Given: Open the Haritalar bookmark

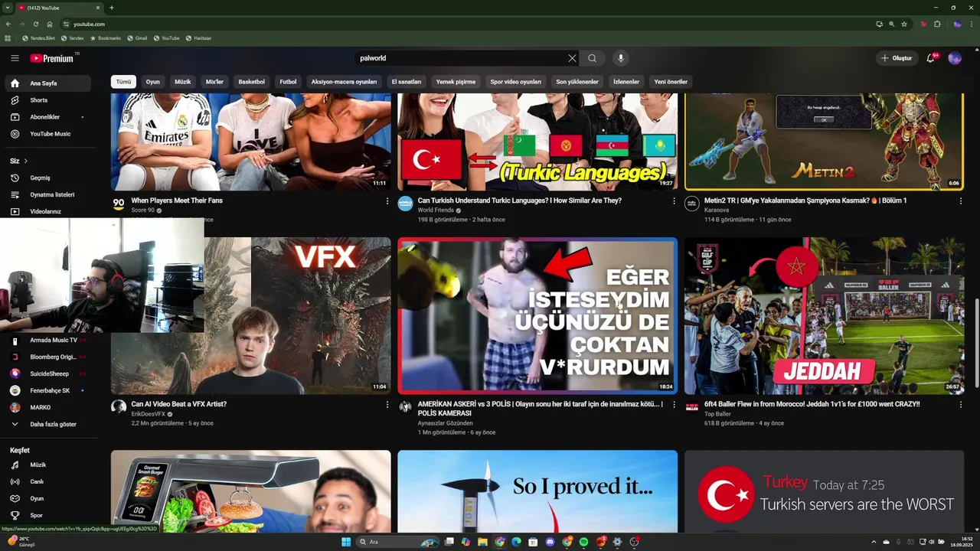Looking at the screenshot, I should [198, 38].
